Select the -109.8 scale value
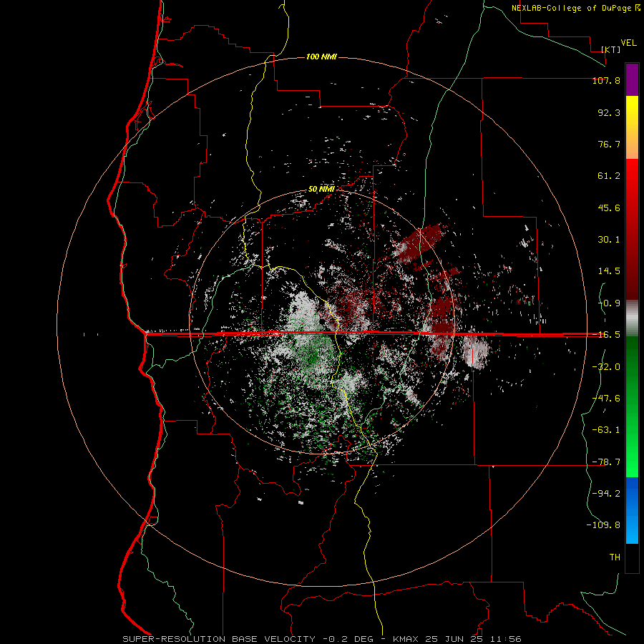Screen dimensions: 644x644 pos(603,525)
